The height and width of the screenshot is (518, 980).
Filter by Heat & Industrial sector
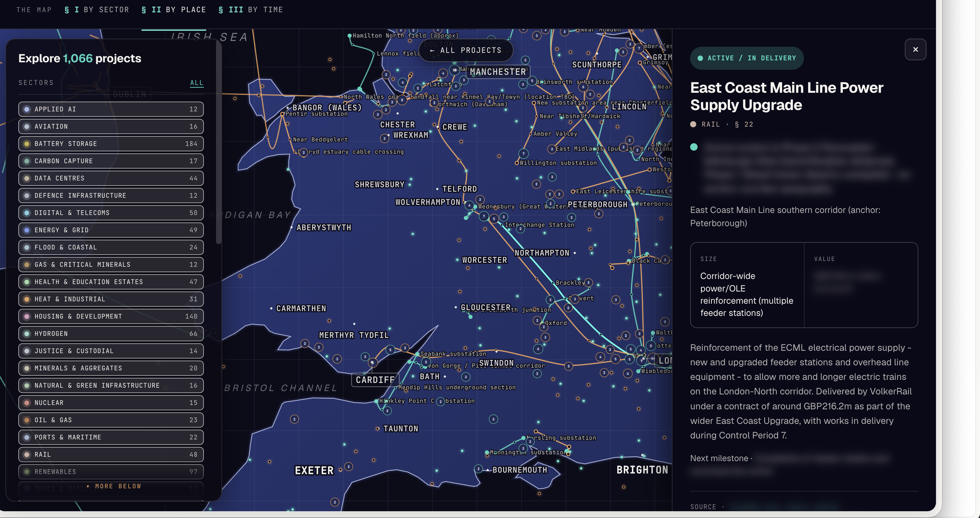click(111, 299)
